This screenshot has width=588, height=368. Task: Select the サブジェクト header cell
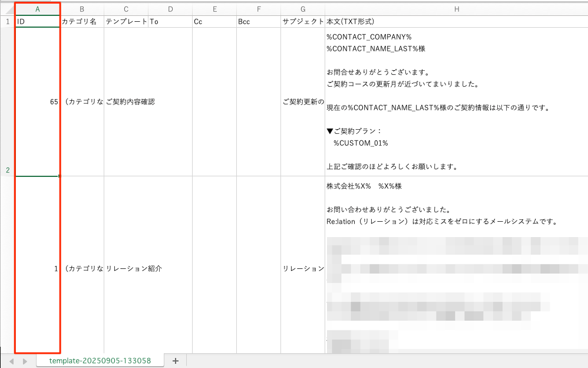tap(303, 22)
